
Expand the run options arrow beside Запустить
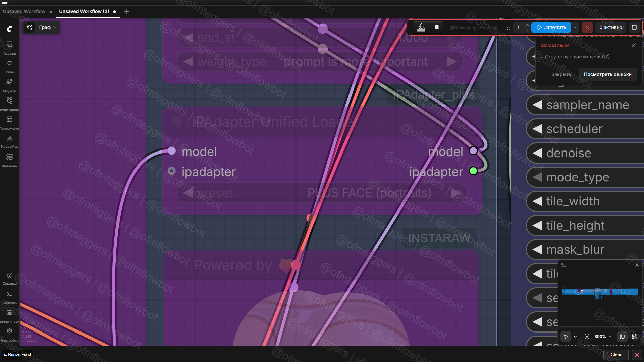point(575,28)
